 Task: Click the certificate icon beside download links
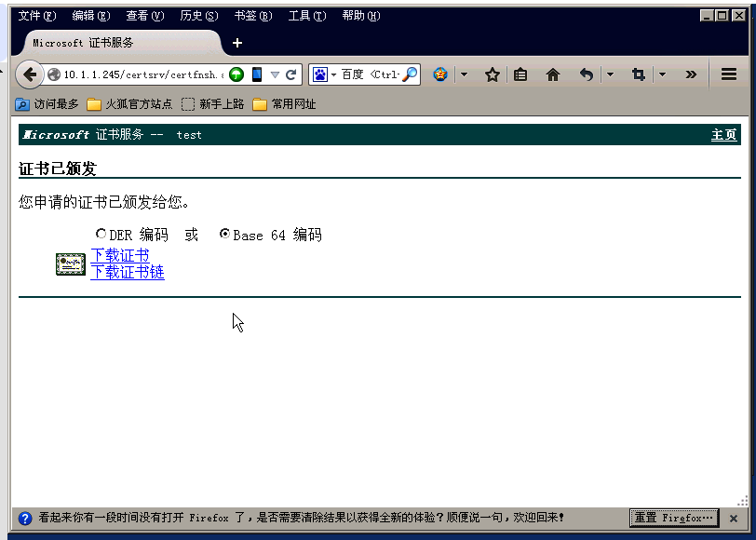coord(71,264)
